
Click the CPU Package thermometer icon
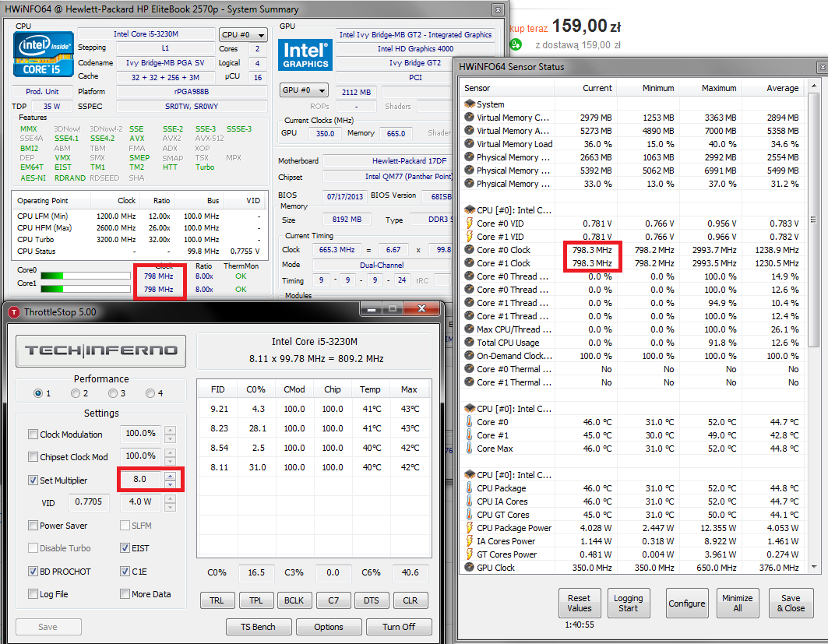pos(470,487)
